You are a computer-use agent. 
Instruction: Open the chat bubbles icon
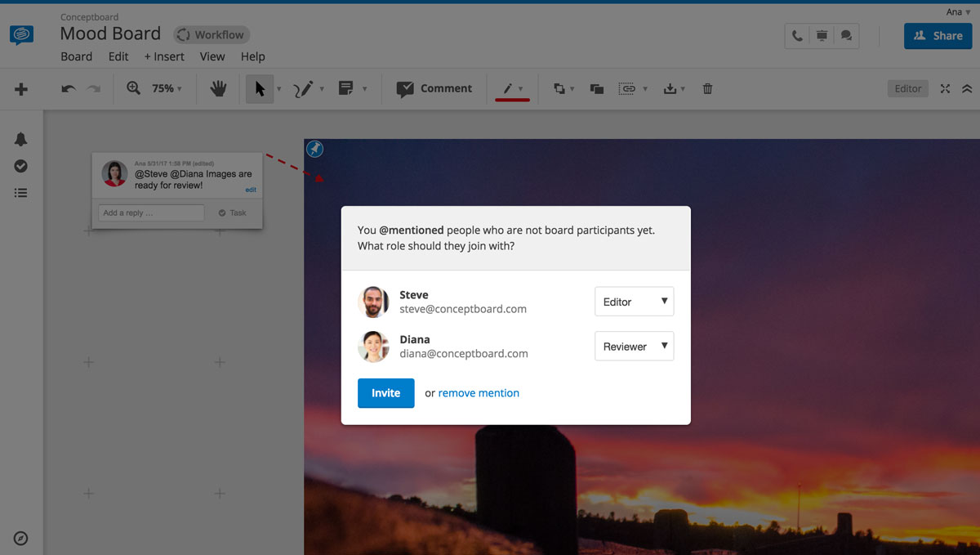846,36
